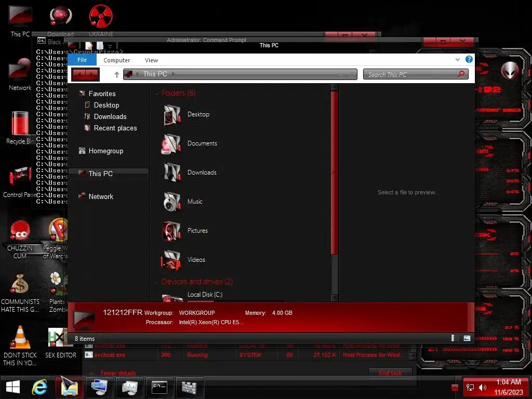This screenshot has height=399, width=532.
Task: Click the This PC breadcrumb chevron
Action: pyautogui.click(x=174, y=74)
